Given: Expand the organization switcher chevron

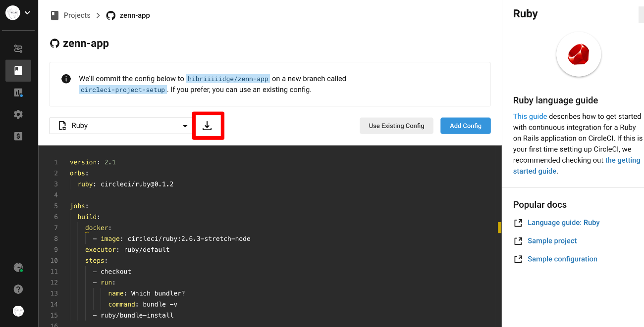Looking at the screenshot, I should pos(27,12).
